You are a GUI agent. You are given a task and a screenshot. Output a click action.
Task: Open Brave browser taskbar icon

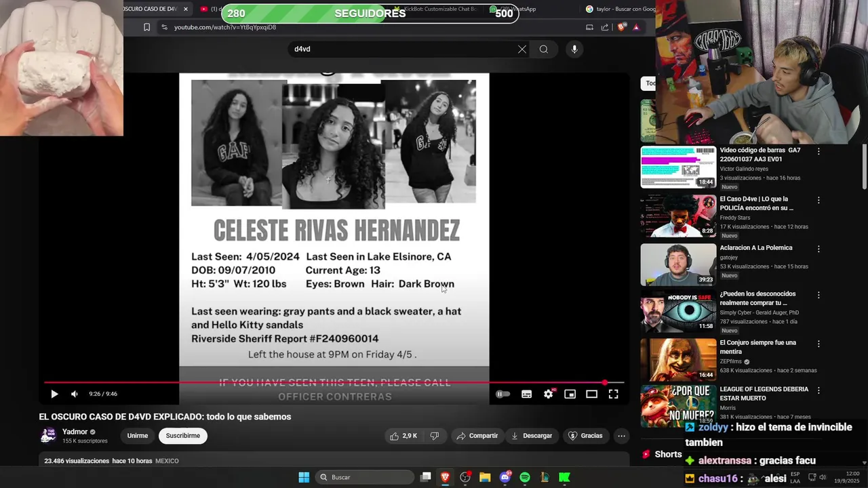coord(446,477)
